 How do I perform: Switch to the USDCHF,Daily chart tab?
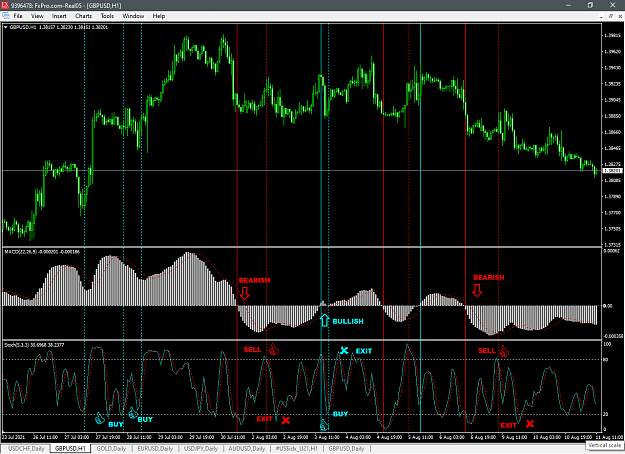[x=26, y=448]
